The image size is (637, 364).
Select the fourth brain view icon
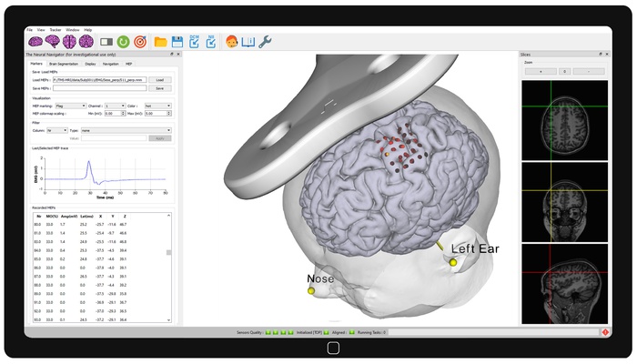tap(86, 42)
